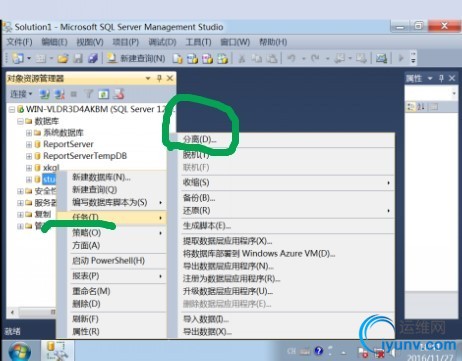This screenshot has height=361, width=462.
Task: Click Property Pages icon in 属性 panel
Action: click(434, 107)
